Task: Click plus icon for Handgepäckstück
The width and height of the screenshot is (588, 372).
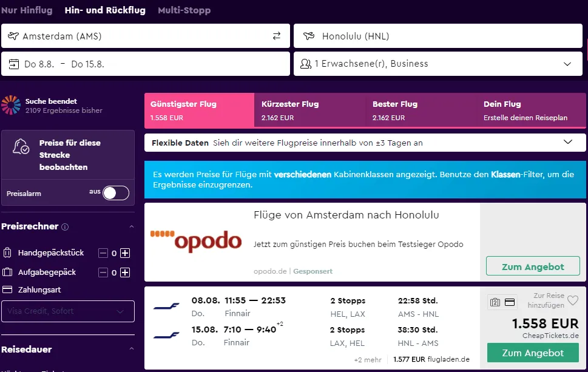Action: tap(125, 253)
